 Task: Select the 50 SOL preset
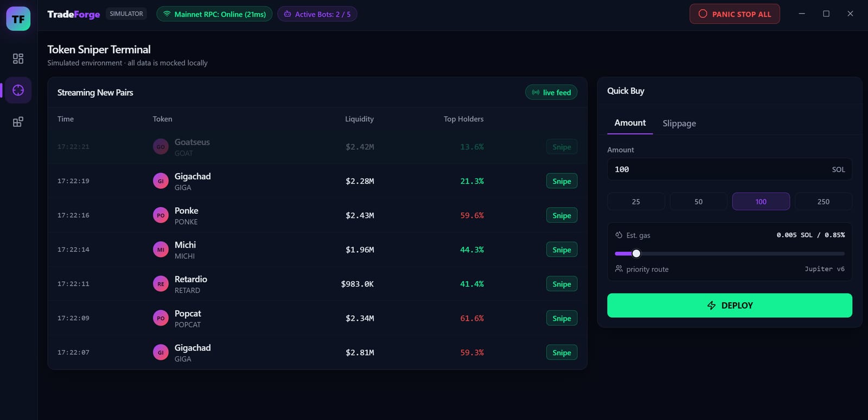point(699,201)
